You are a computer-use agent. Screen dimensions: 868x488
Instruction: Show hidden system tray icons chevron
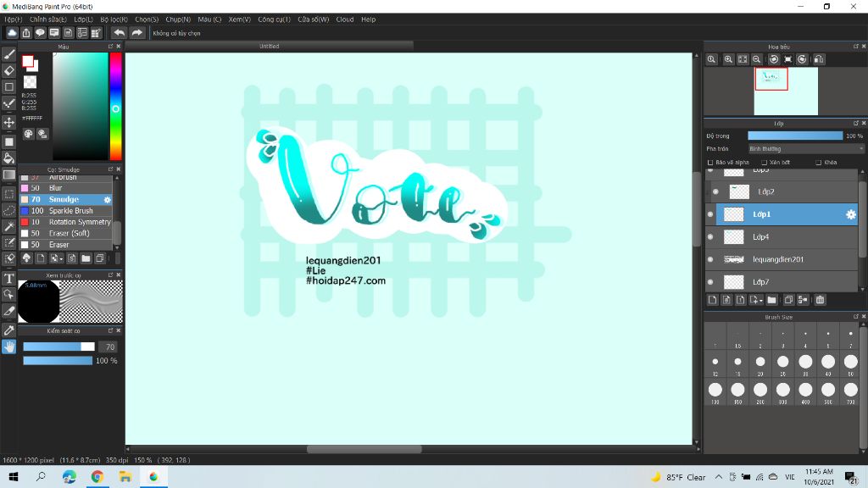719,477
